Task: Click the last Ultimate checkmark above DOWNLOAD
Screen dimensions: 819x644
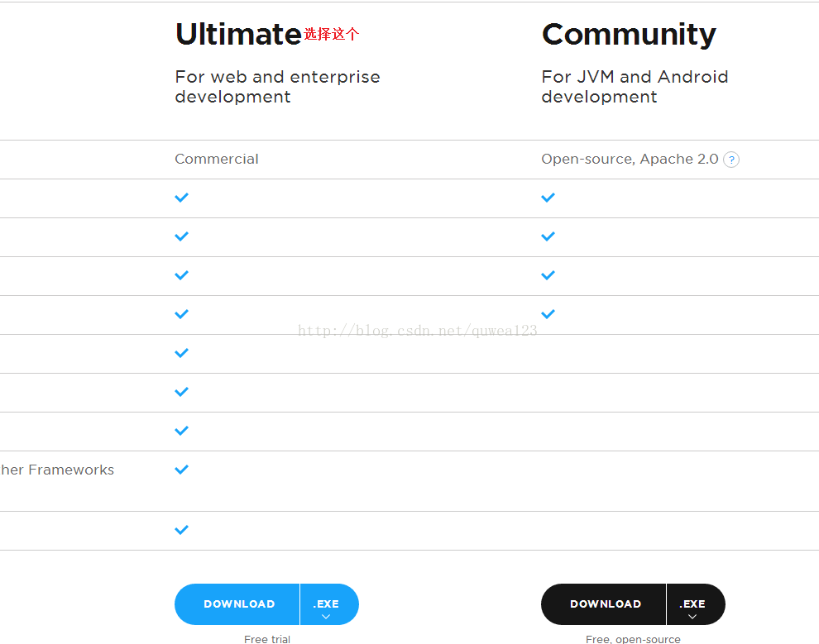Action: [x=181, y=530]
